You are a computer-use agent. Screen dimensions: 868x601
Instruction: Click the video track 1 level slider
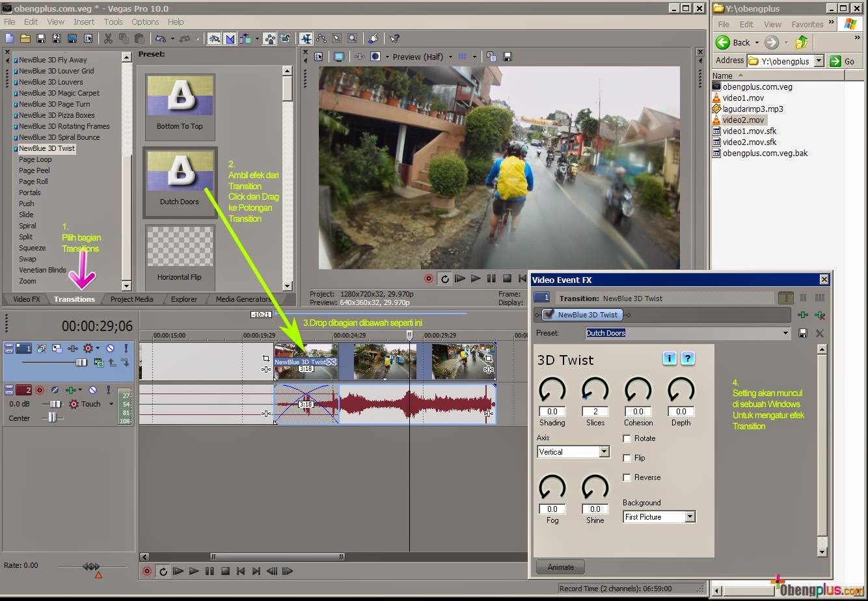pyautogui.click(x=81, y=362)
